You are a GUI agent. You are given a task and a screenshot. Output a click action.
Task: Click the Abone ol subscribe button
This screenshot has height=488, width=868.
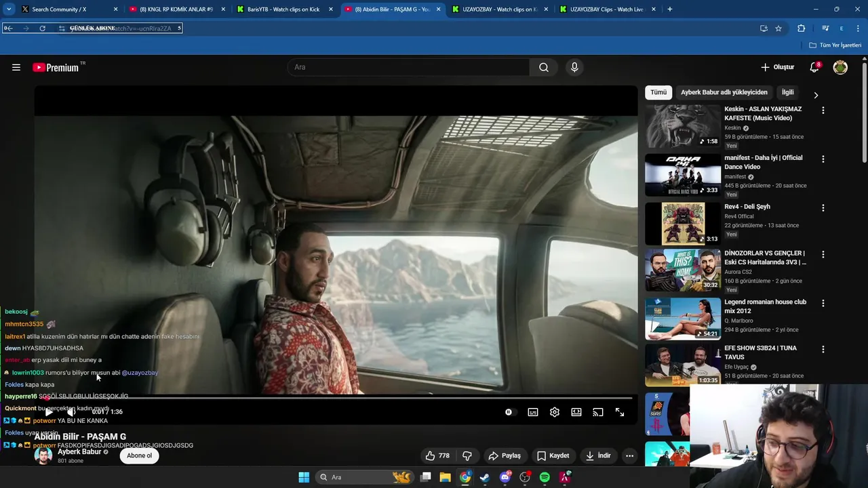point(140,455)
